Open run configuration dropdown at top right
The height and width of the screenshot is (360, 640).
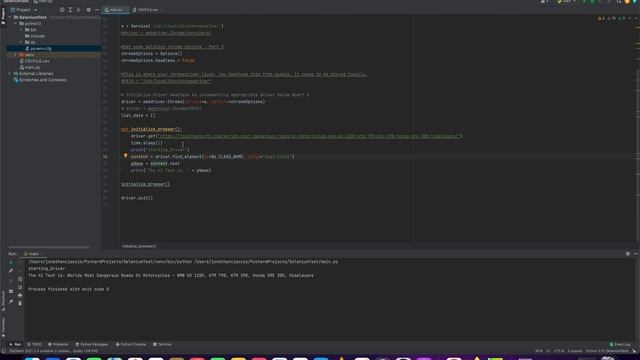point(567,2)
